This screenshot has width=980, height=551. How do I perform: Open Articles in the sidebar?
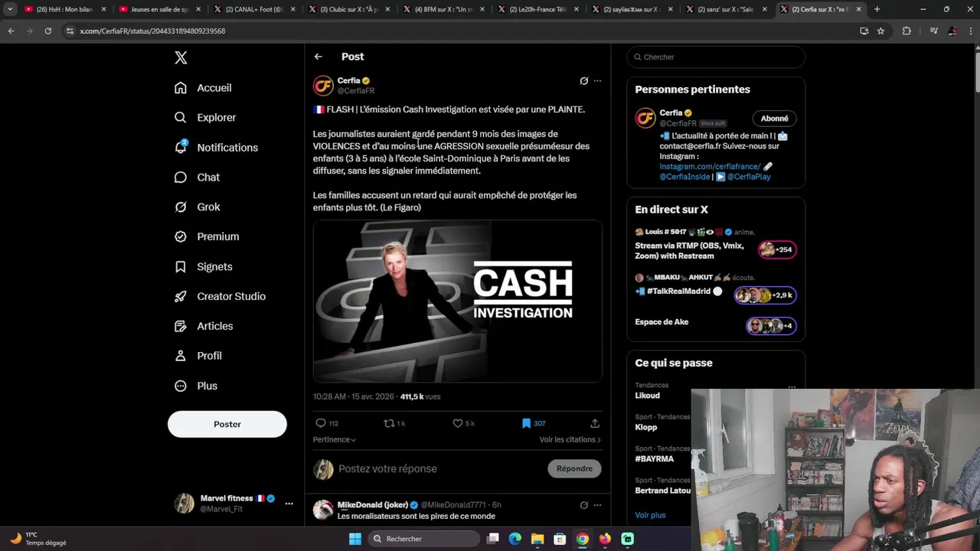204,327
